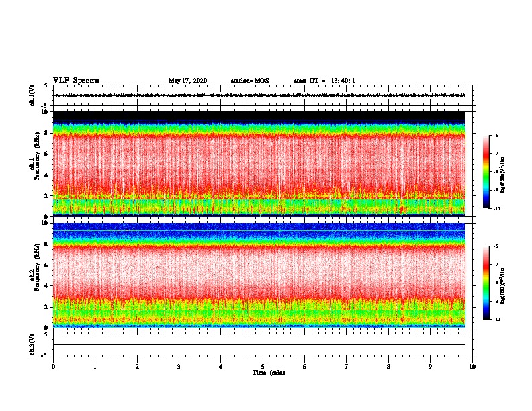Click the time axis tick label "8"
The image size is (532, 411).
[x=388, y=367]
